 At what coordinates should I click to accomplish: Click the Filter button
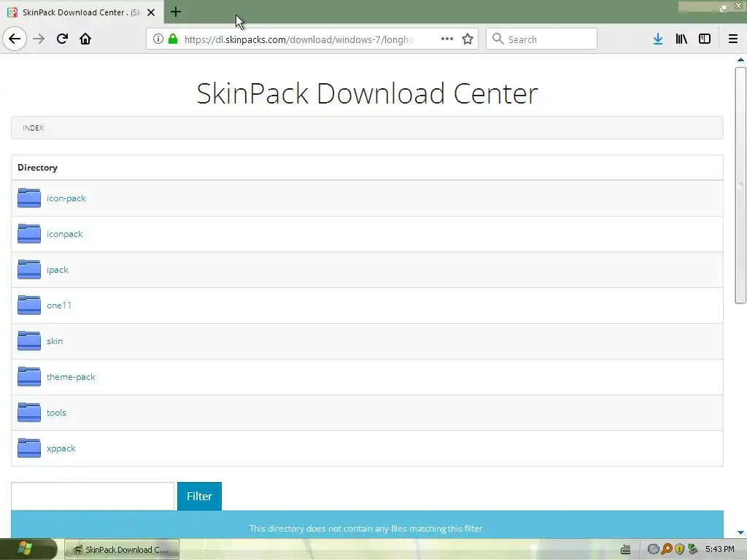[199, 496]
